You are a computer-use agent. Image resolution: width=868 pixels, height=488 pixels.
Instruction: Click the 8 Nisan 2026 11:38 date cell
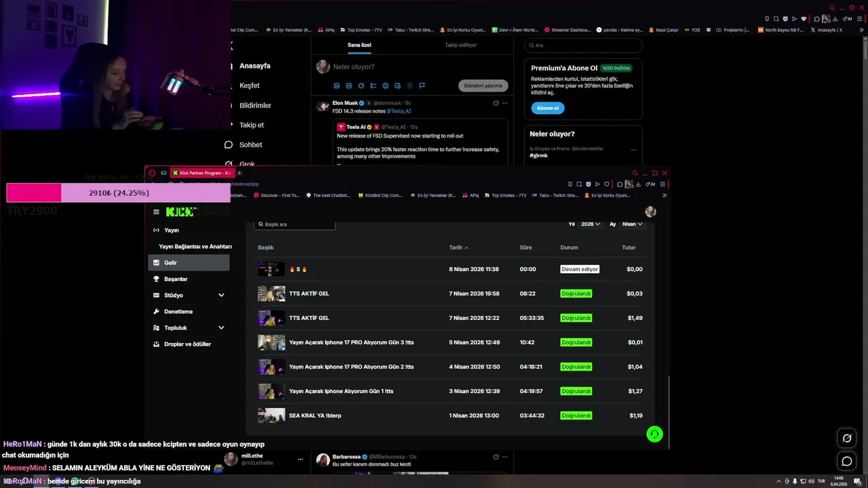point(474,269)
